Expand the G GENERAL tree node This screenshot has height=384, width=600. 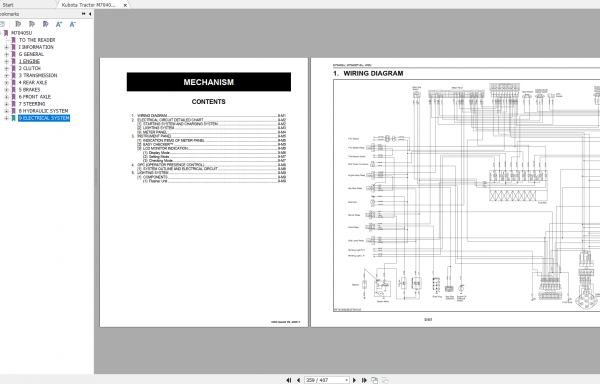tap(6, 54)
